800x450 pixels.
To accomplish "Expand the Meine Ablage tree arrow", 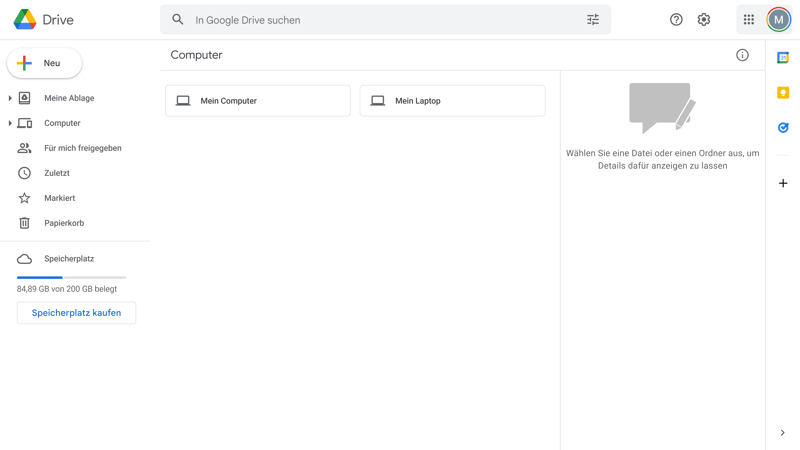I will click(10, 98).
